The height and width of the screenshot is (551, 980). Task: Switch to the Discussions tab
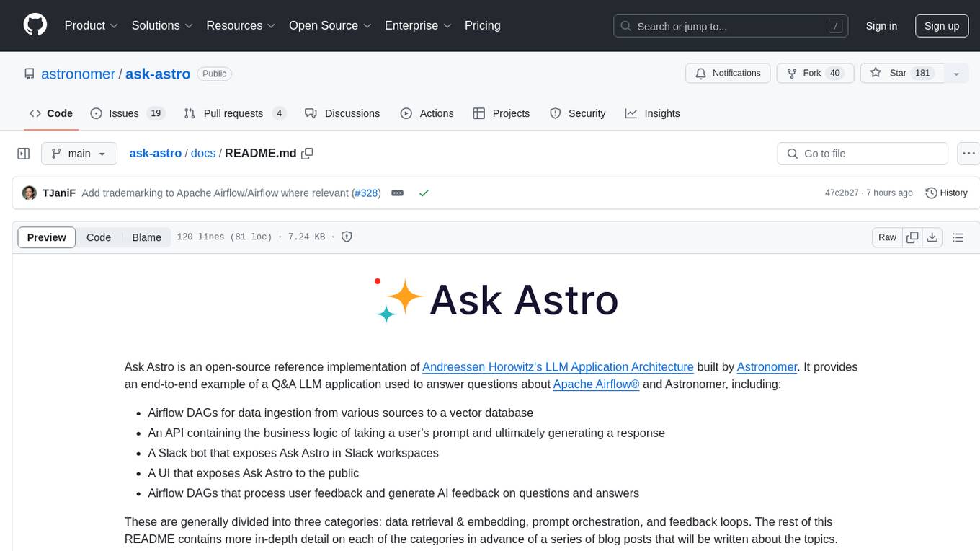(342, 113)
